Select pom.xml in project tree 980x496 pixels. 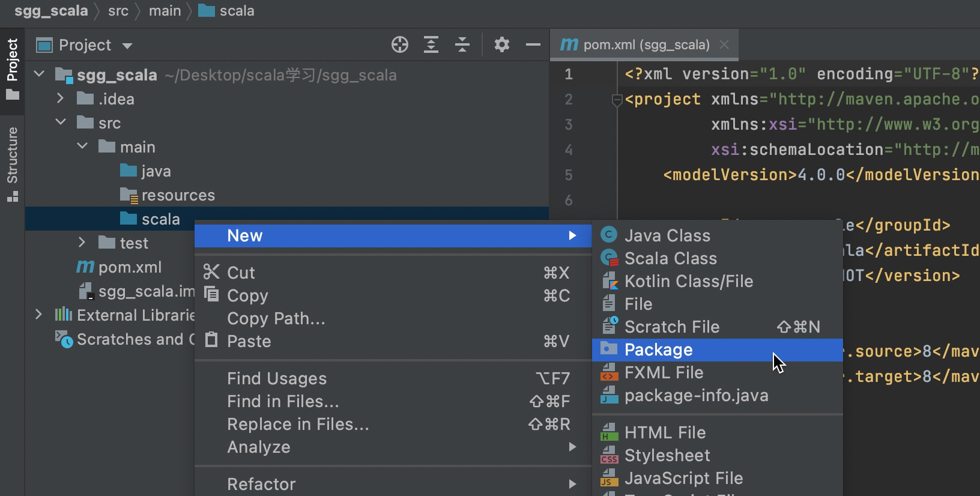coord(119,267)
